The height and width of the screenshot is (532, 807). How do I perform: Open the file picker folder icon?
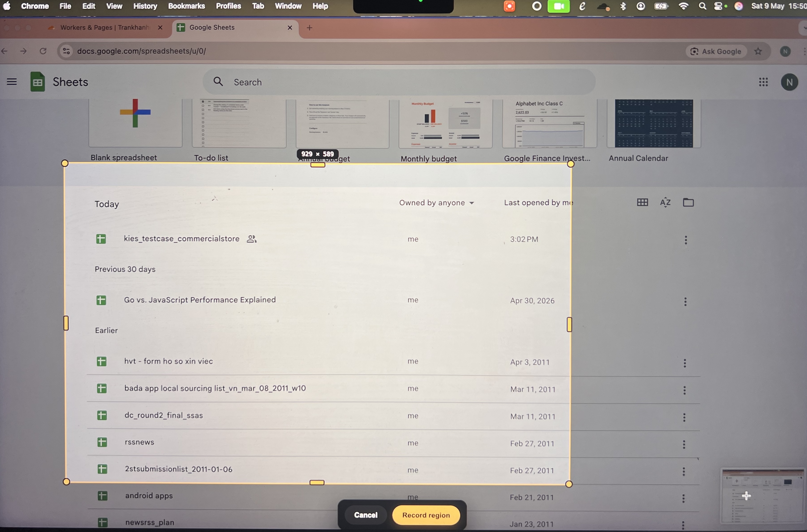pos(688,203)
